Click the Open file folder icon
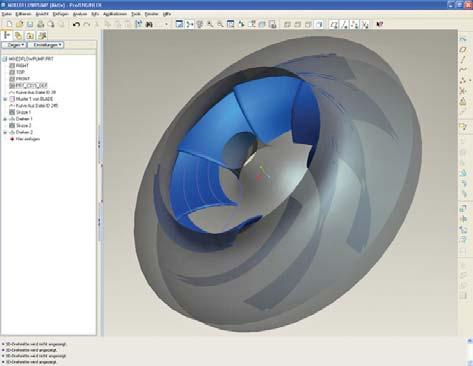Image resolution: width=473 pixels, height=366 pixels. point(20,24)
